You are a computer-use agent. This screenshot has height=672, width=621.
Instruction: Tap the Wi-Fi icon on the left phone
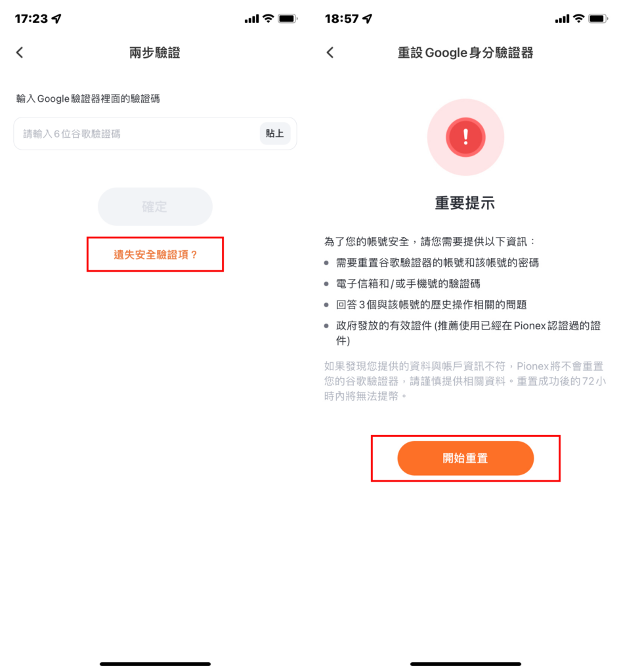point(268,18)
